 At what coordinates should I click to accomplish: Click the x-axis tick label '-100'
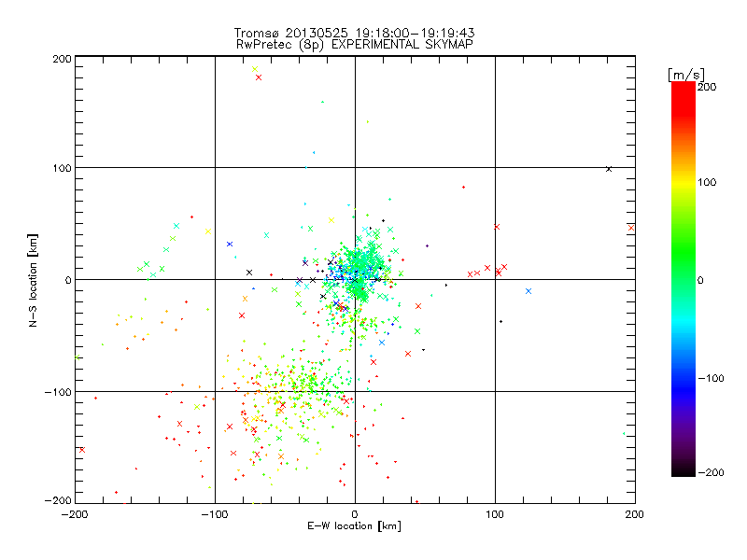coord(215,514)
